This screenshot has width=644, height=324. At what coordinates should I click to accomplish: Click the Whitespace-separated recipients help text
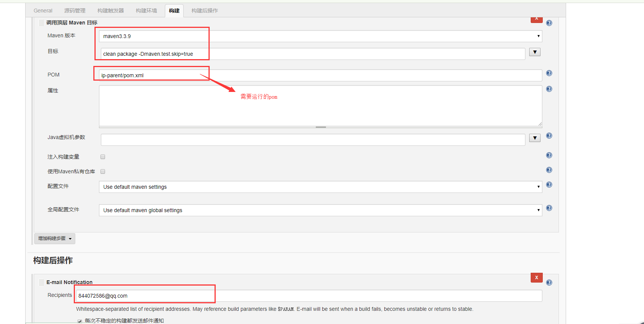(275, 309)
